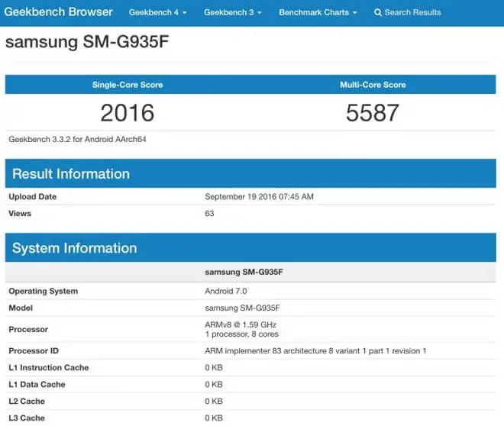Select the multi-core score 5587
The width and height of the screenshot is (504, 426).
click(x=373, y=113)
